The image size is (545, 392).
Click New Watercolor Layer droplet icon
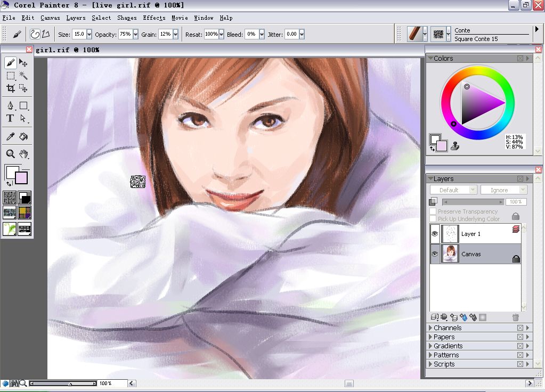[x=463, y=317]
